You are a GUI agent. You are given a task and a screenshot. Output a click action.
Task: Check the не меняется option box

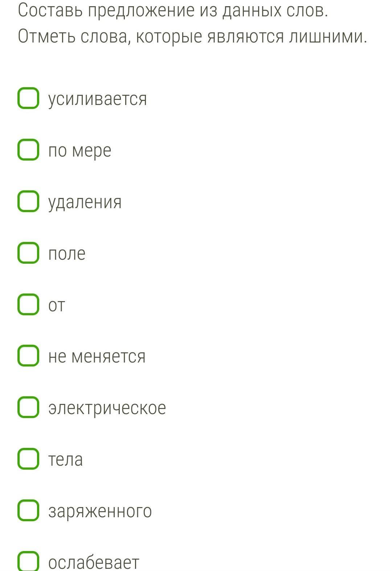pos(28,356)
